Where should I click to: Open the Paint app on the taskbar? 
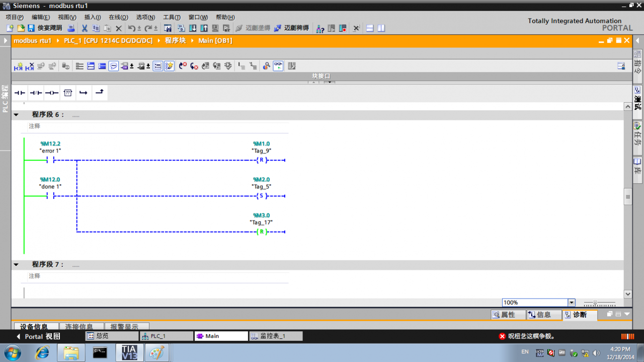pos(157,352)
